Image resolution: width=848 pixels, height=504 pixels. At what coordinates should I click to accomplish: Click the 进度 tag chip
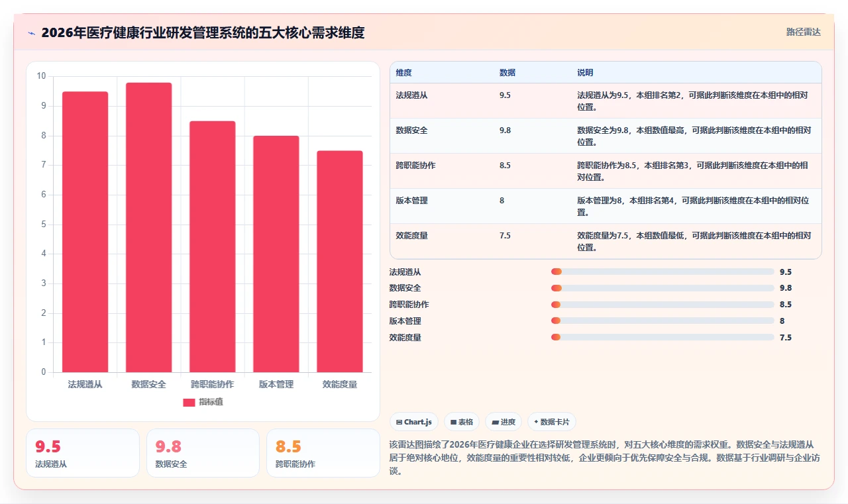click(503, 422)
